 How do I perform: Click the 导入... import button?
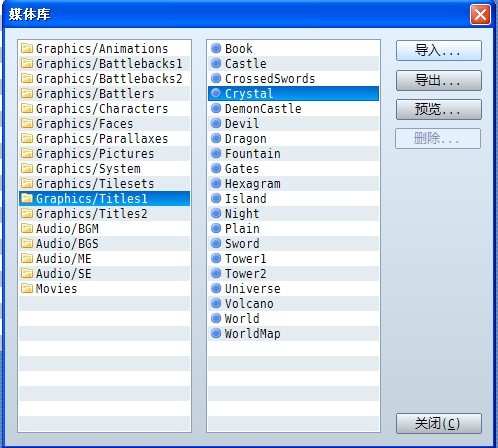(439, 51)
